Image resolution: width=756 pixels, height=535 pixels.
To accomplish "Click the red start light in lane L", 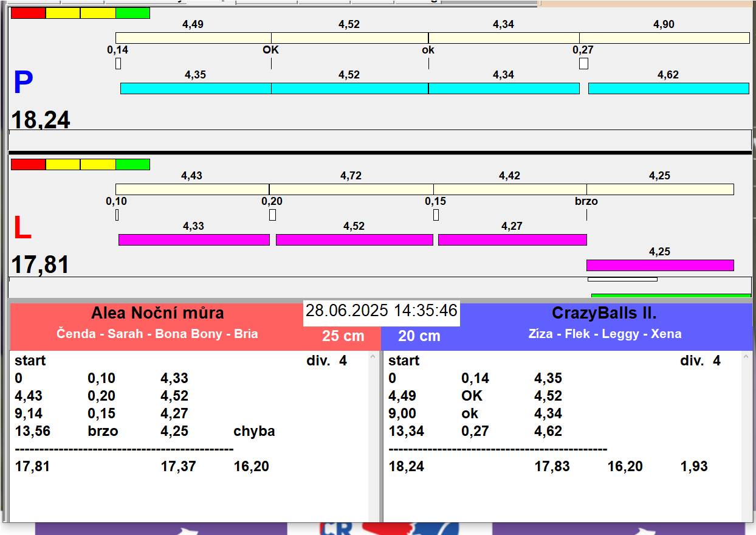I will click(28, 164).
